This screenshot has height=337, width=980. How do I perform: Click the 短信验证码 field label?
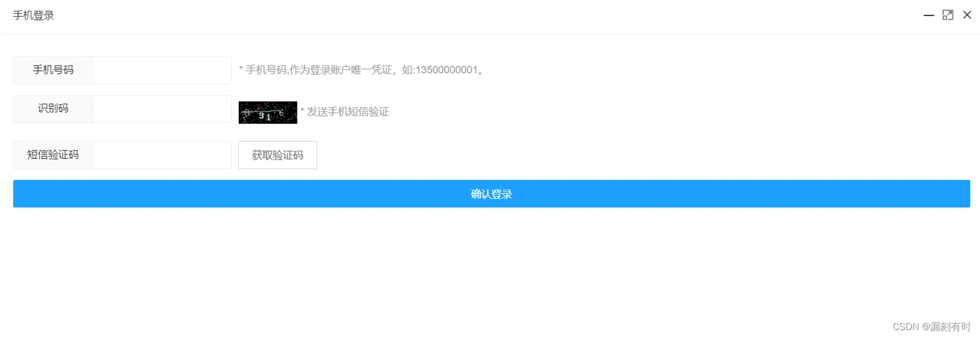[53, 155]
